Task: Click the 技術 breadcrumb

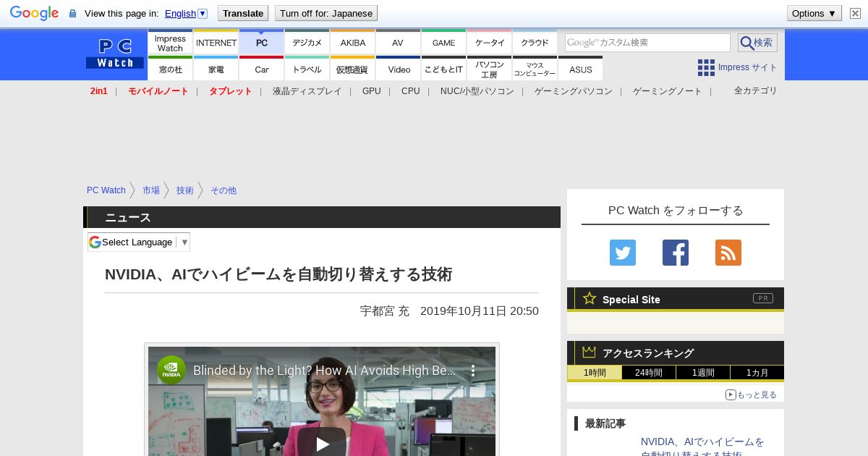Action: click(x=185, y=190)
